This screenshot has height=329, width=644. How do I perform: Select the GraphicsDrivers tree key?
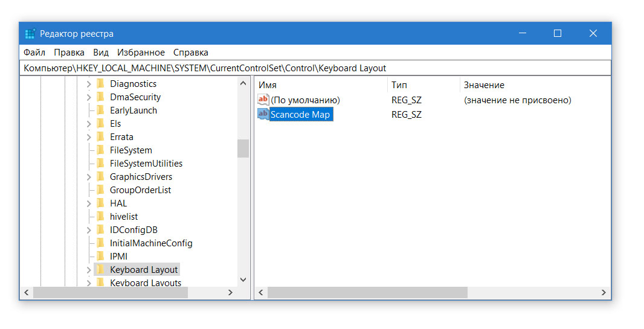click(141, 177)
